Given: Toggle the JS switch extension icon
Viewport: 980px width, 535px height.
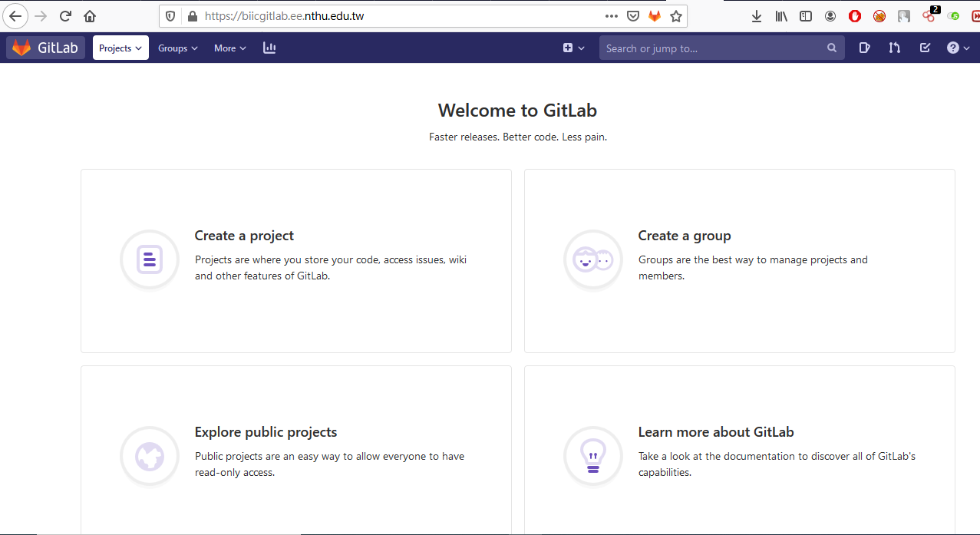Looking at the screenshot, I should 954,15.
